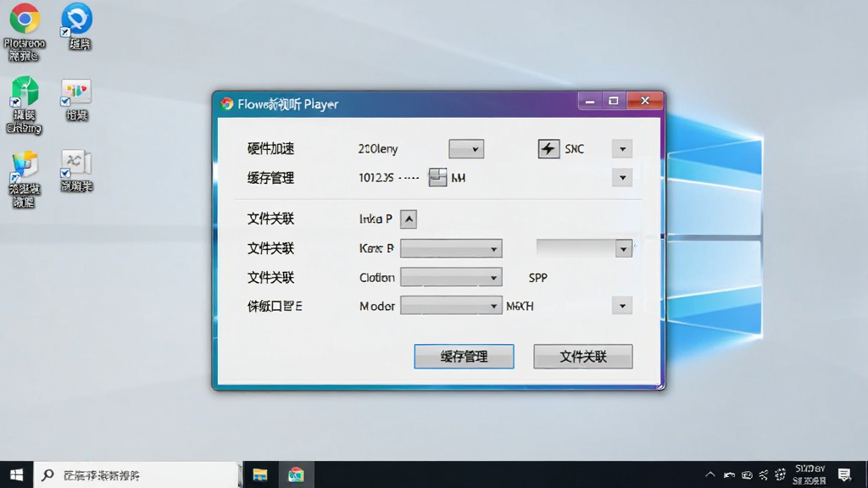Image resolution: width=868 pixels, height=488 pixels.
Task: Click the save disk icon next to MH
Action: pos(437,177)
